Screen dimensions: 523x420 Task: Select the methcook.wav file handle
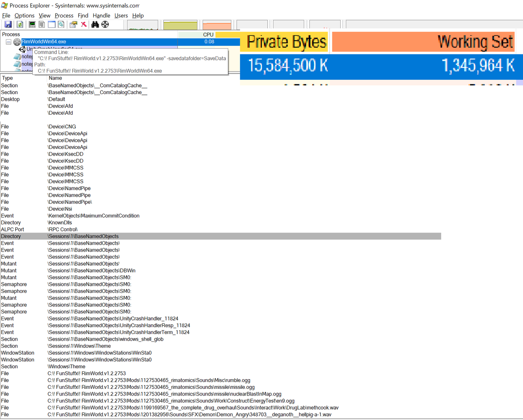220,408
